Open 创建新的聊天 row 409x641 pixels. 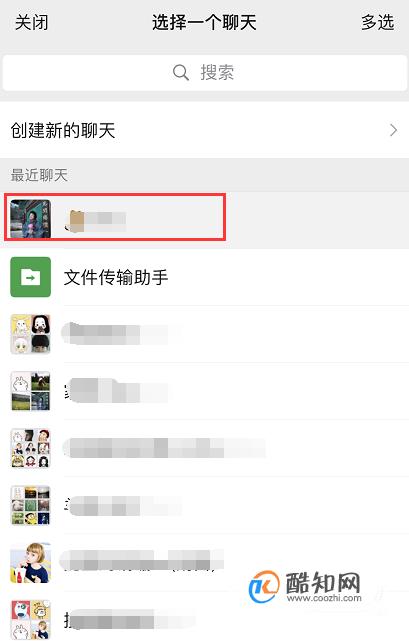pos(204,130)
